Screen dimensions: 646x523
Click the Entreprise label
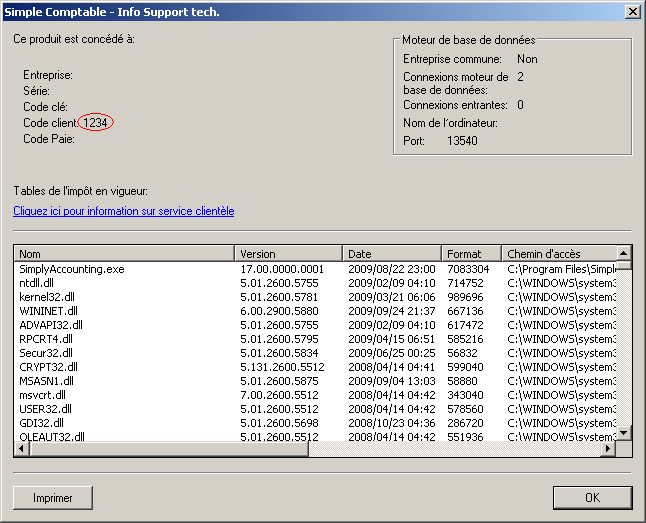tap(48, 75)
